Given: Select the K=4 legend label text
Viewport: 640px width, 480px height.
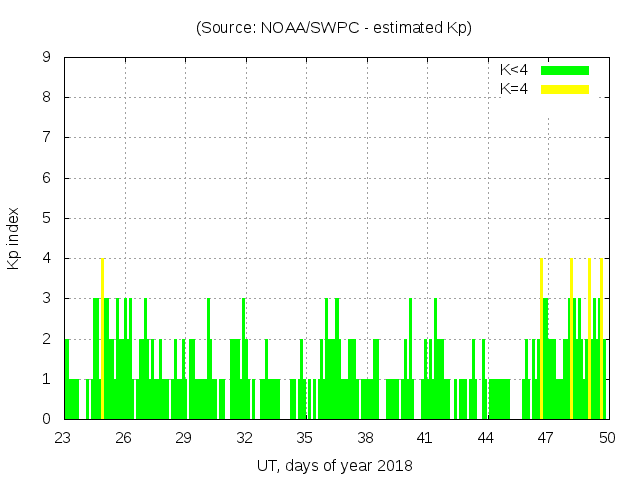Looking at the screenshot, I should pos(514,89).
